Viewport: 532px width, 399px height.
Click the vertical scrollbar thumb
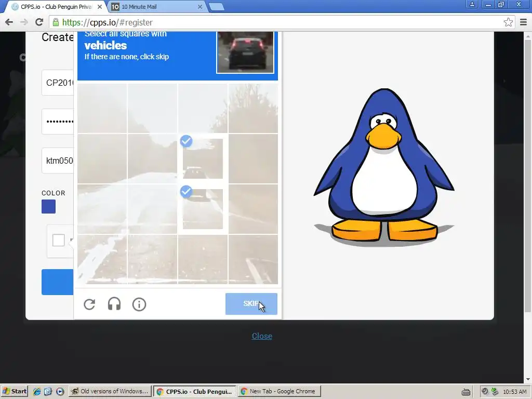[528, 177]
